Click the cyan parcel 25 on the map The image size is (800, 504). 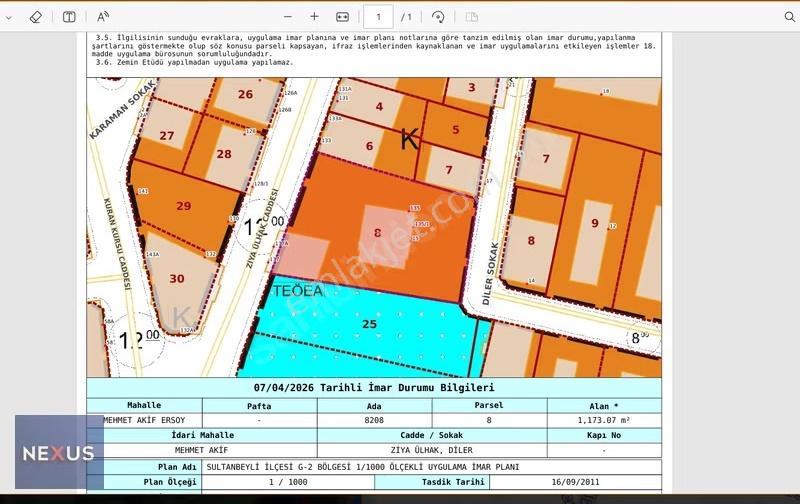(369, 324)
